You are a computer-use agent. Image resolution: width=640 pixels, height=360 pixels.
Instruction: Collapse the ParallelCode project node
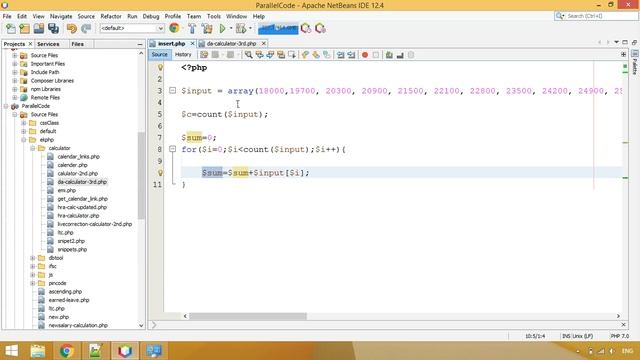click(6, 106)
